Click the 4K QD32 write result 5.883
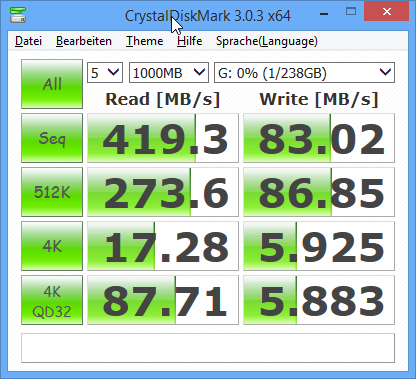This screenshot has height=379, width=416. tap(319, 300)
